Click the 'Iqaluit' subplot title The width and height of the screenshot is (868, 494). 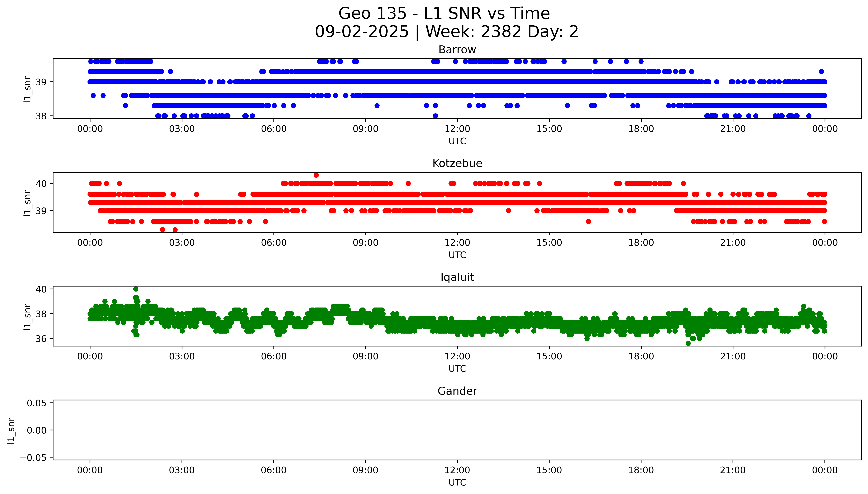(457, 277)
